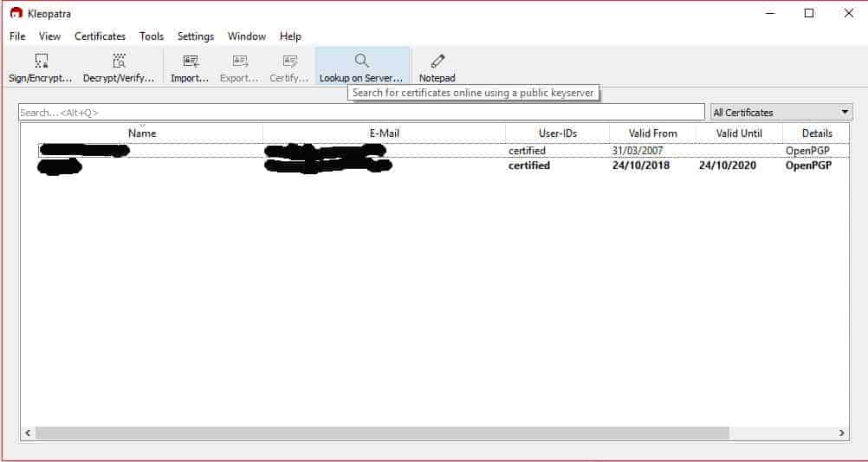
Task: Focus the Search certificates input field
Action: click(x=361, y=113)
